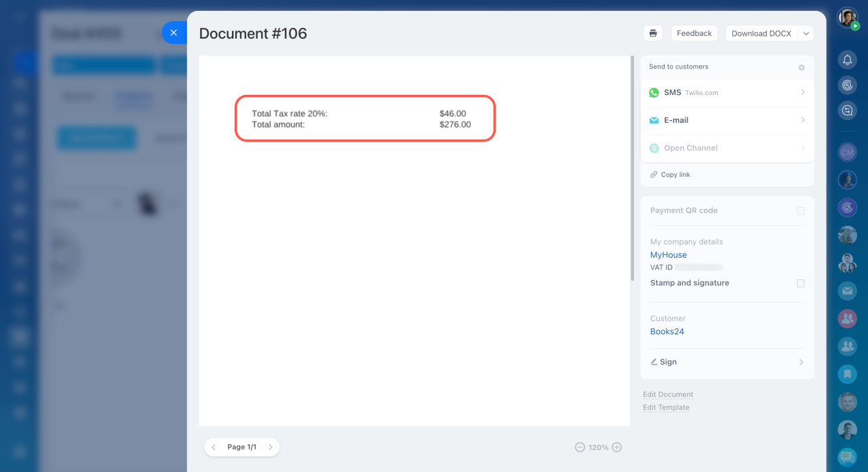868x472 pixels.
Task: Open the user profile avatar menu
Action: (x=848, y=18)
